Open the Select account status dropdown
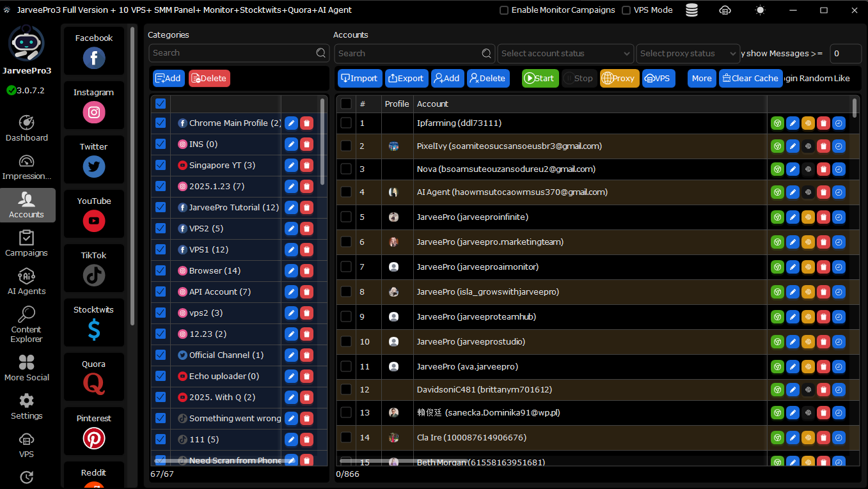868x489 pixels. point(565,54)
